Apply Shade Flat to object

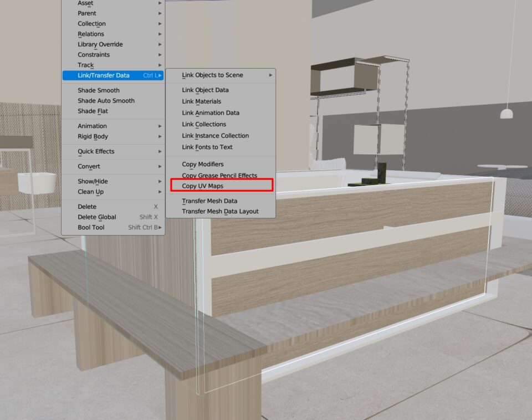(x=93, y=111)
